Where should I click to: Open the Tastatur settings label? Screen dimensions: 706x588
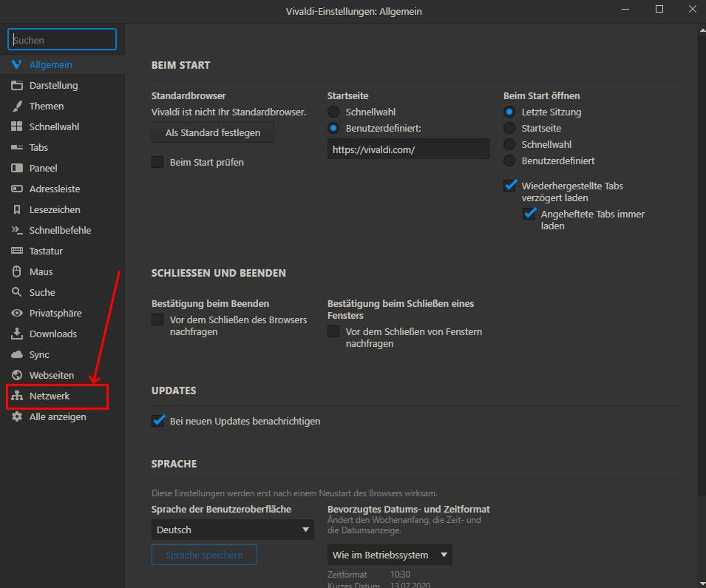click(x=46, y=251)
